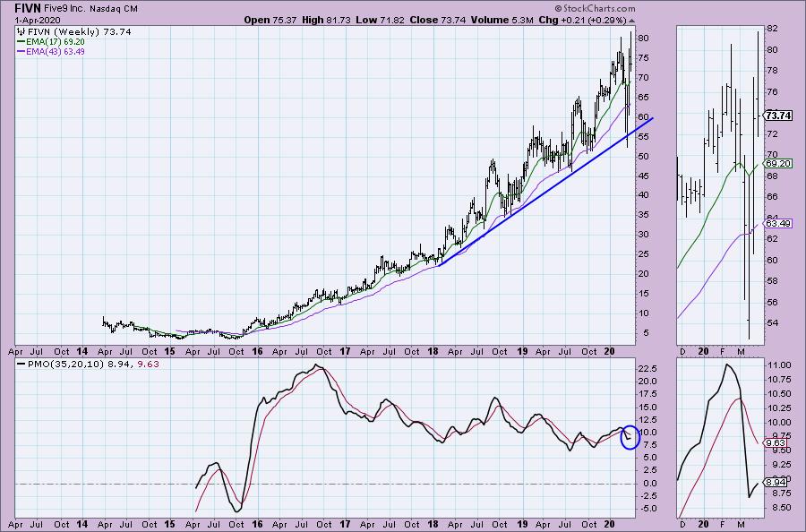The height and width of the screenshot is (532, 806).
Task: Click the 8.50 label on the PMO zoom axis
Action: coord(778,507)
